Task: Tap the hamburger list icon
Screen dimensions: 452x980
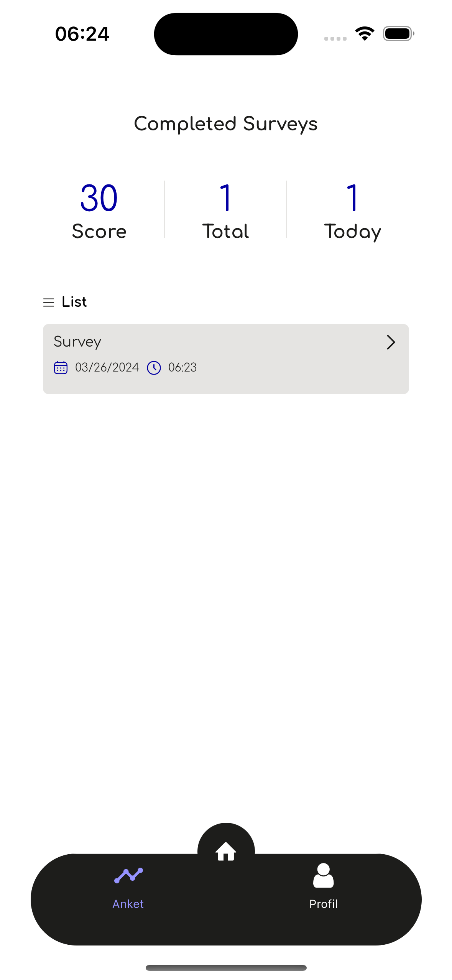Action: pos(49,303)
